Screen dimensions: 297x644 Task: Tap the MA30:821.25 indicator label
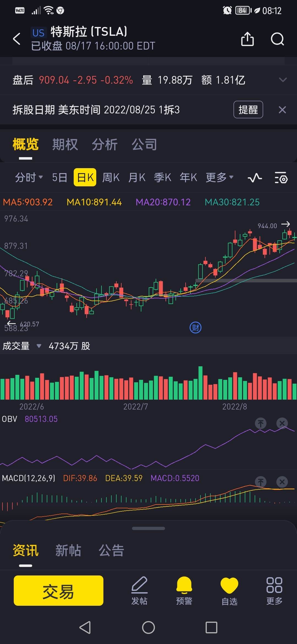(232, 202)
